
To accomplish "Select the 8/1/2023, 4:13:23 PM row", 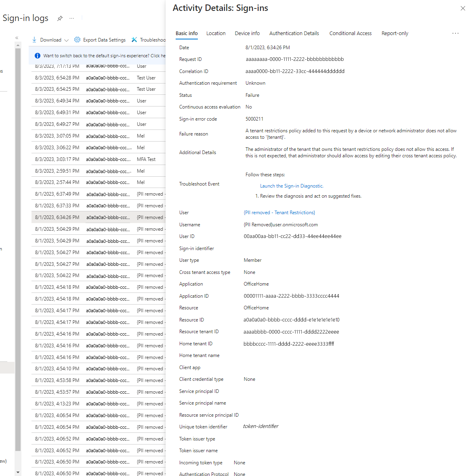I will (x=99, y=404).
